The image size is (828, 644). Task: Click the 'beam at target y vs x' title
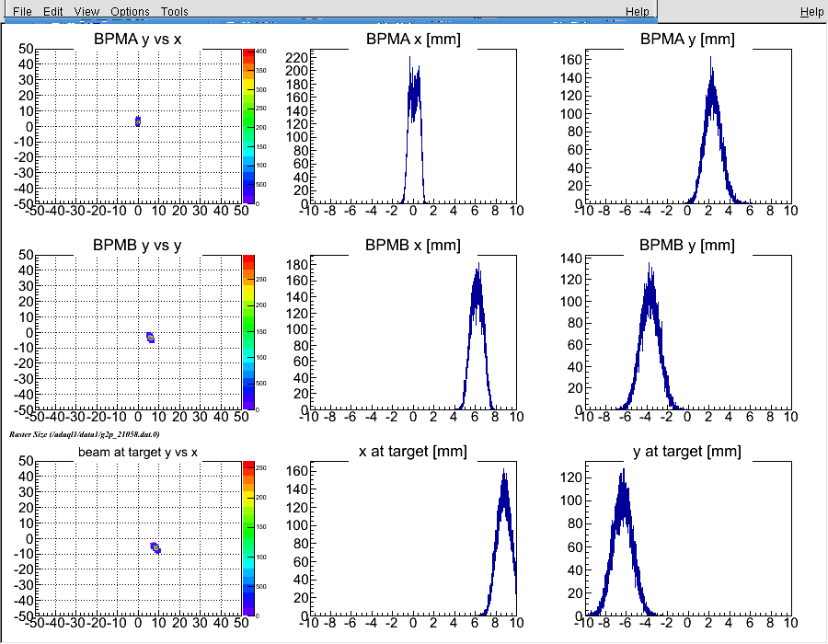[x=138, y=452]
